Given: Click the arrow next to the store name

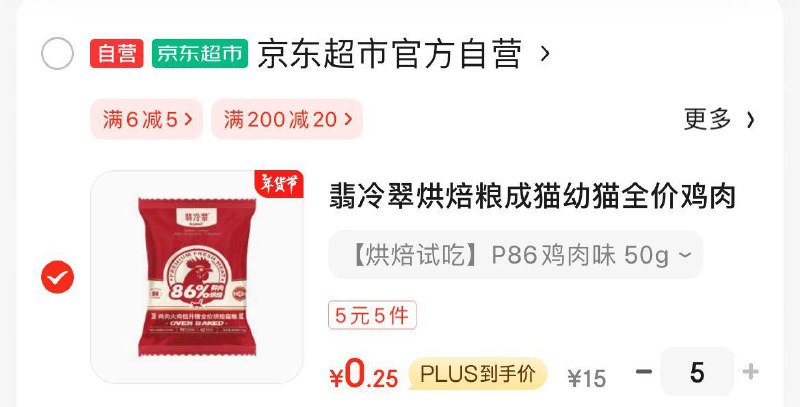Looking at the screenshot, I should coord(545,54).
